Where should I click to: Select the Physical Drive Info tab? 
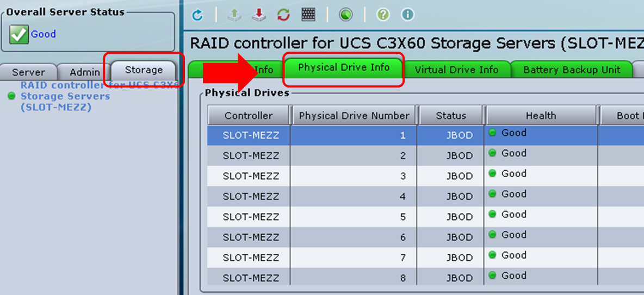click(344, 67)
